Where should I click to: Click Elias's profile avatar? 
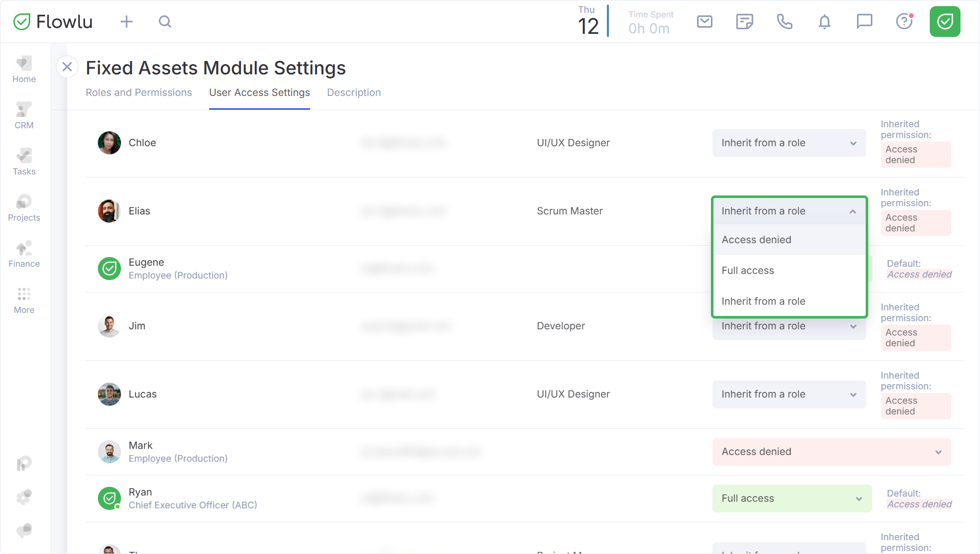[x=109, y=211]
